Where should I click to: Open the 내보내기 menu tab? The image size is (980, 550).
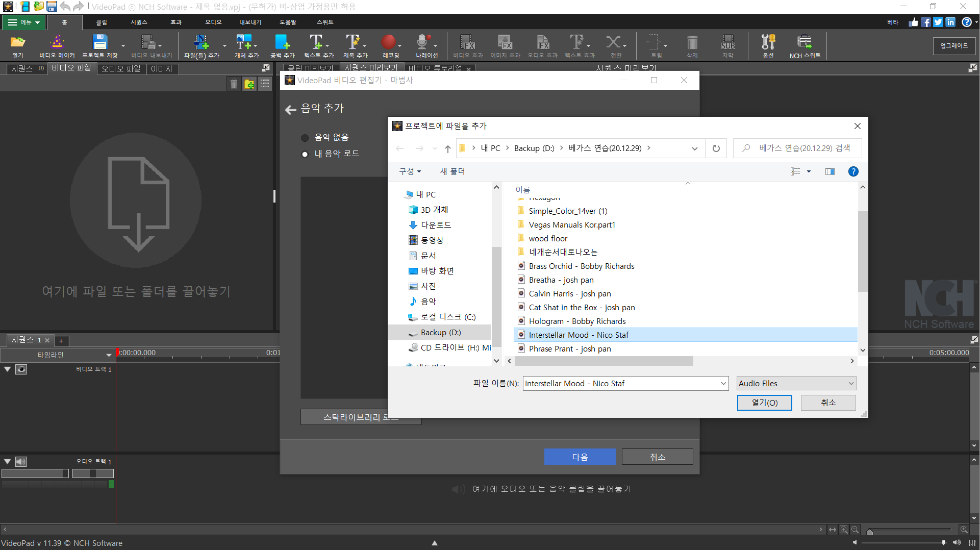point(250,22)
